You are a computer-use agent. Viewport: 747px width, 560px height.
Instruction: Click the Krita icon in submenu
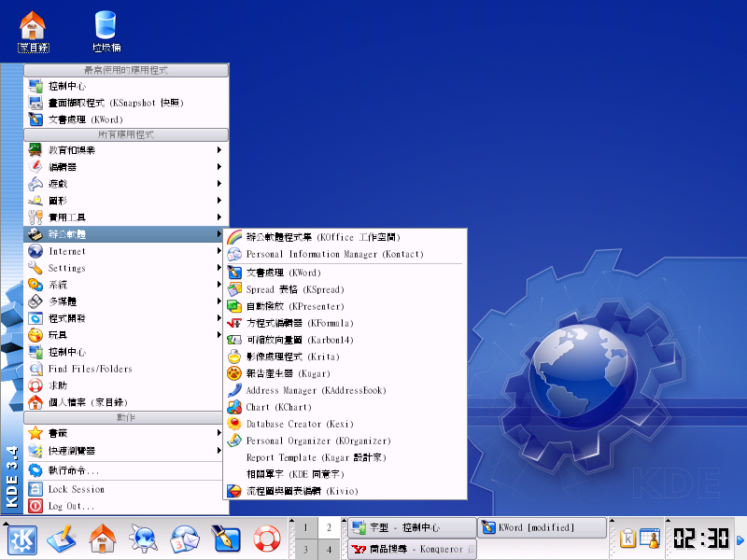pos(234,357)
